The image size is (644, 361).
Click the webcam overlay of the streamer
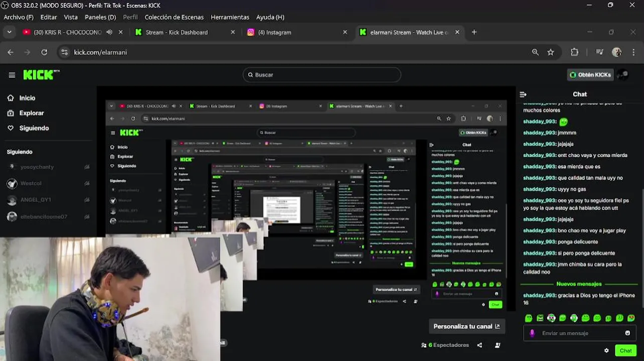point(110,299)
